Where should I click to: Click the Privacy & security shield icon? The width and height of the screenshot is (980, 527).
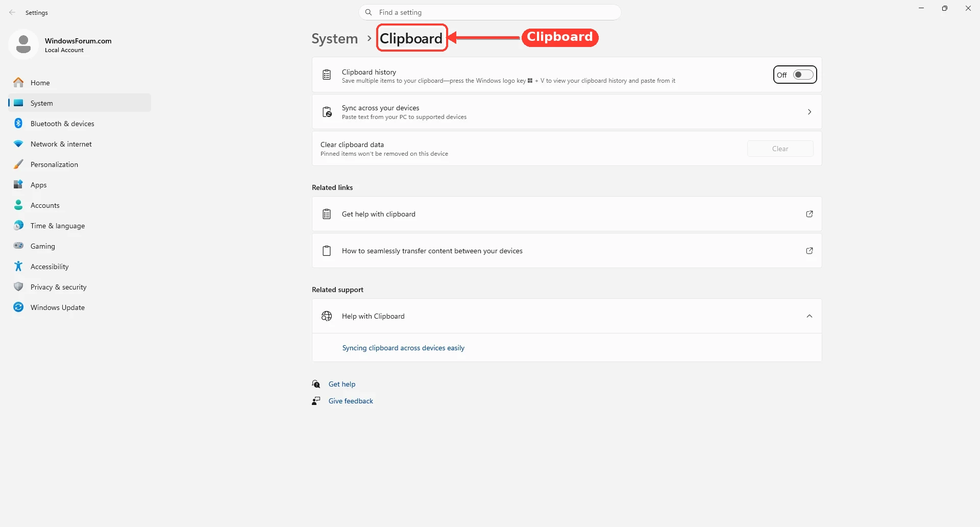tap(18, 286)
